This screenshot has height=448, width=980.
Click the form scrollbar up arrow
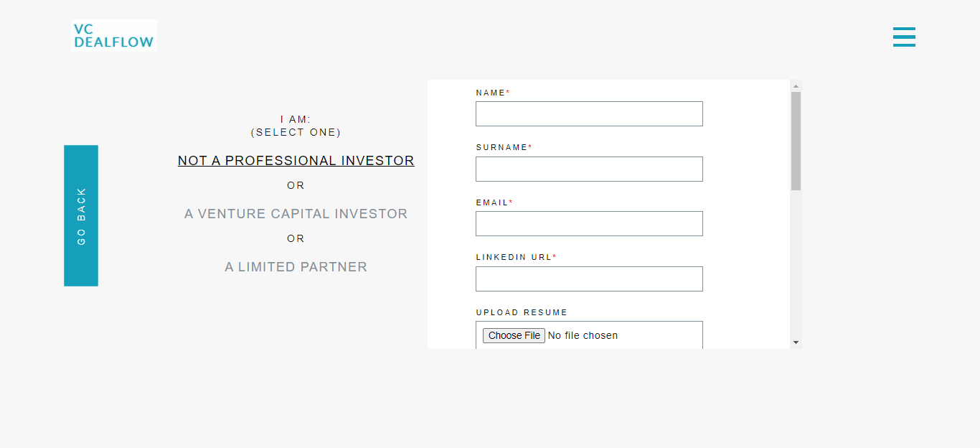point(796,86)
